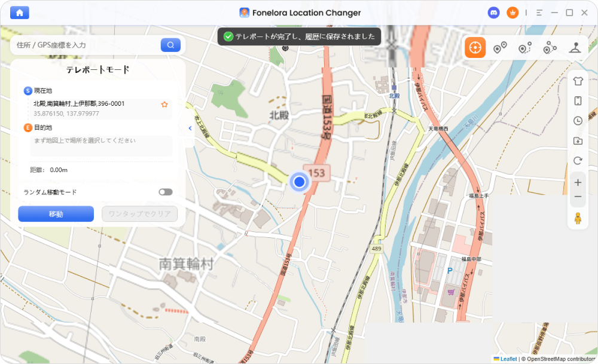Reset location with the refresh icon
This screenshot has height=364, width=598.
click(x=578, y=160)
